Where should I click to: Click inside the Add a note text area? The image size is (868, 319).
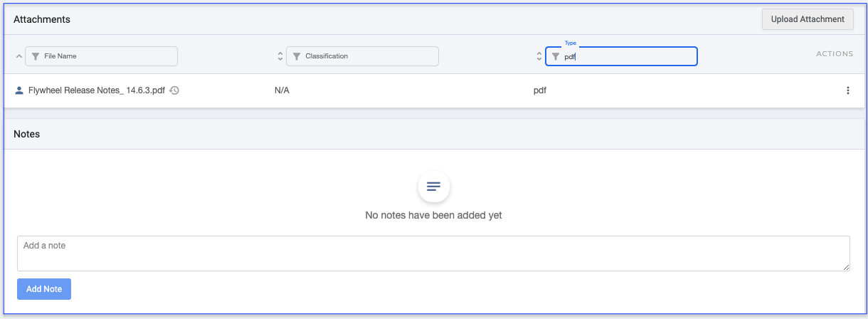pyautogui.click(x=433, y=253)
